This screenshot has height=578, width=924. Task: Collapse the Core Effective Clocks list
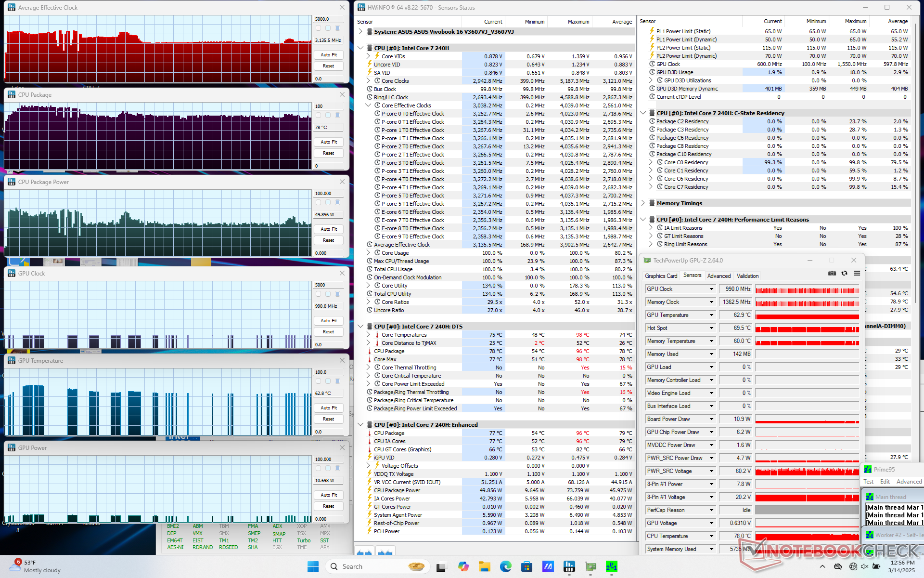[369, 105]
